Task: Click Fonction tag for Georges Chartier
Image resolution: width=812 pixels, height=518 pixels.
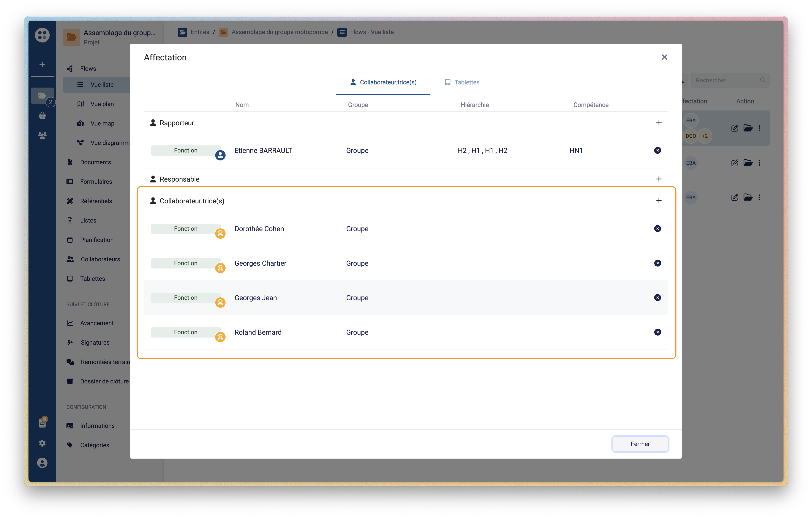Action: (185, 263)
